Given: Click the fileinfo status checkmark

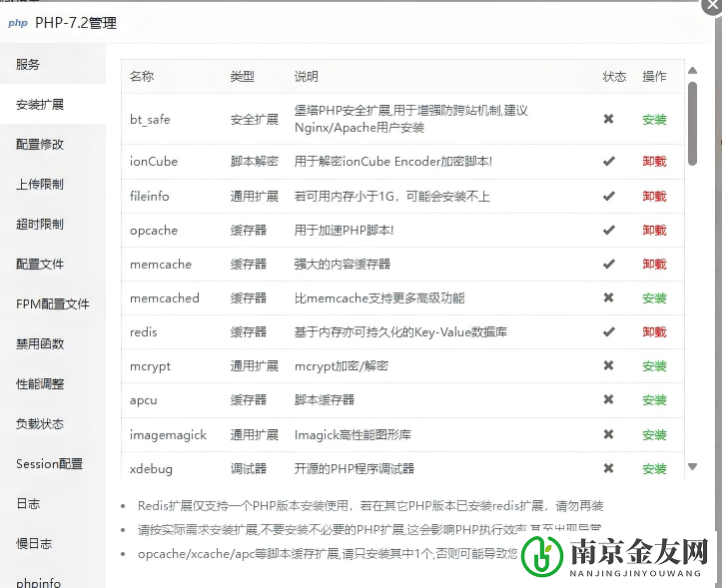Looking at the screenshot, I should click(609, 196).
